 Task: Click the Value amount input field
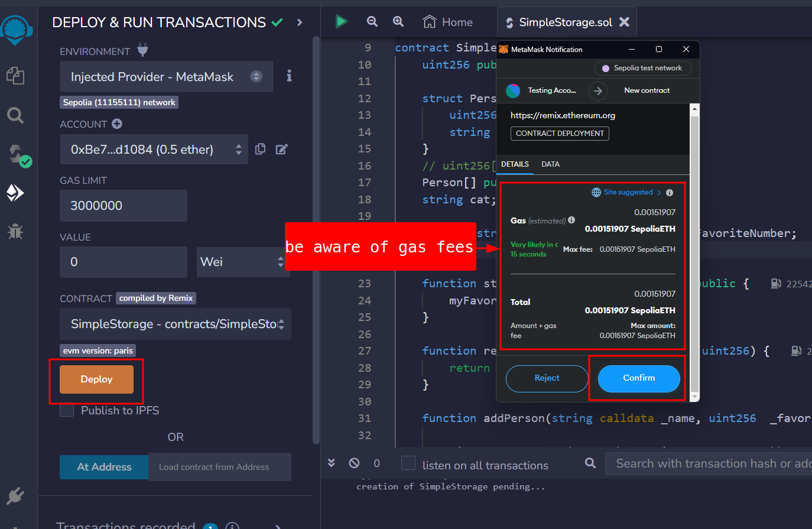[124, 262]
